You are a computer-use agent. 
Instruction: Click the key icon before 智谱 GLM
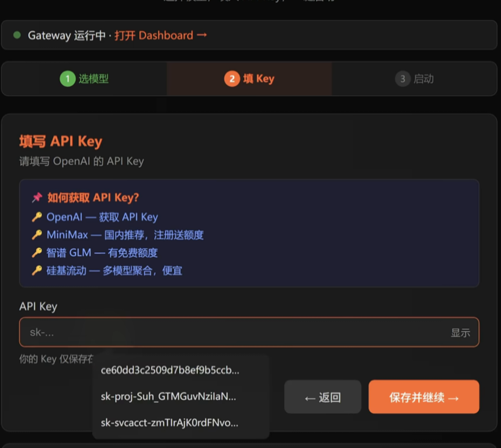tap(37, 252)
